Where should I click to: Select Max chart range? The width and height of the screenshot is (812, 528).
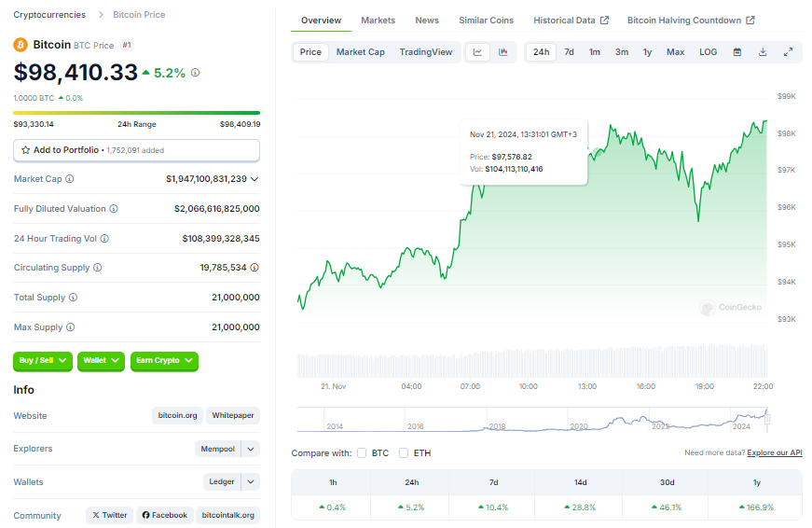[675, 52]
